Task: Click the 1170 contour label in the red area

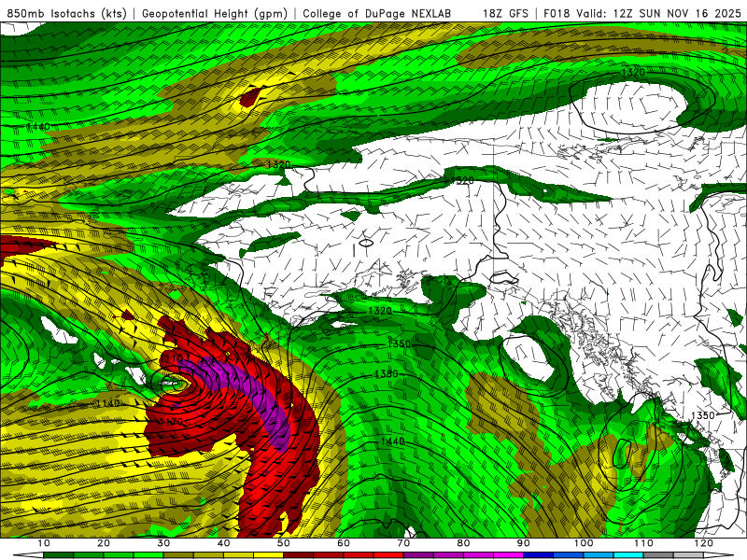Action: click(171, 422)
